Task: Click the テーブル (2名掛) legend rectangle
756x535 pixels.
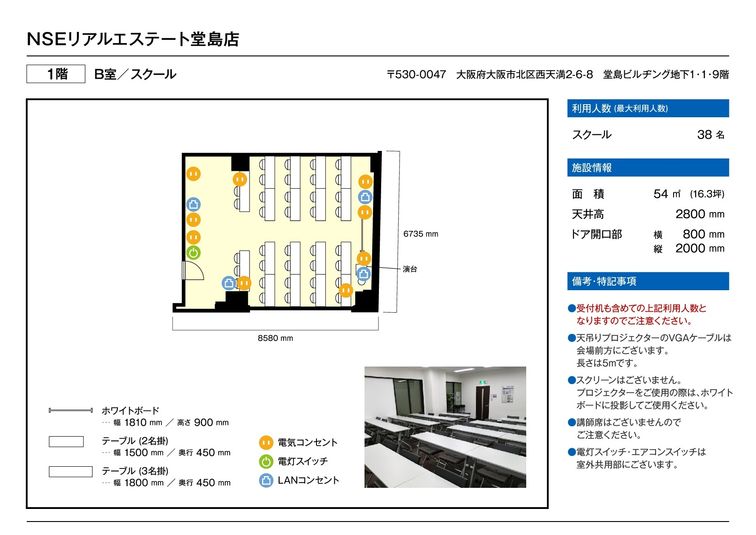Action: tap(66, 441)
